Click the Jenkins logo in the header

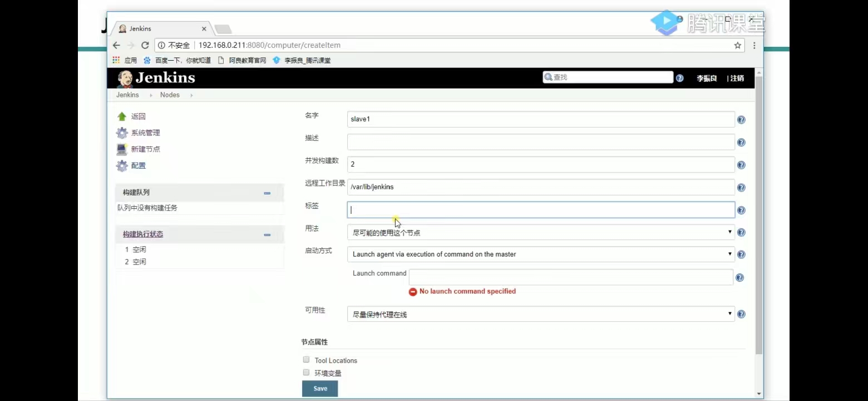tap(156, 78)
